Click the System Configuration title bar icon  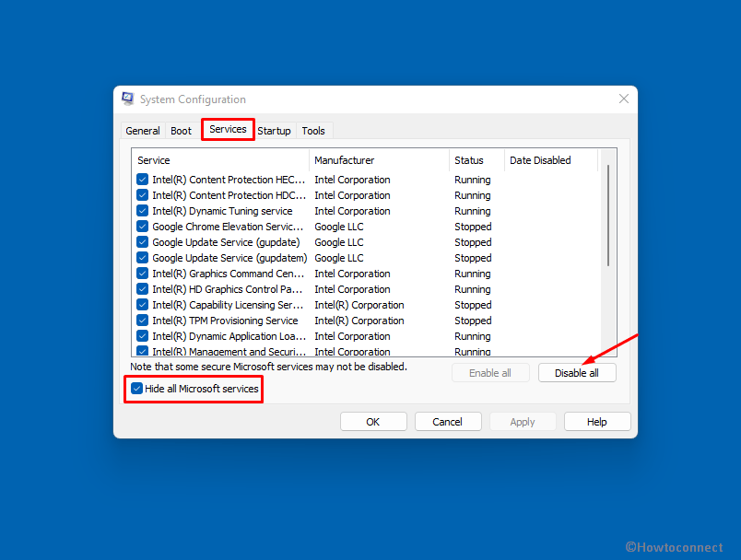(127, 99)
